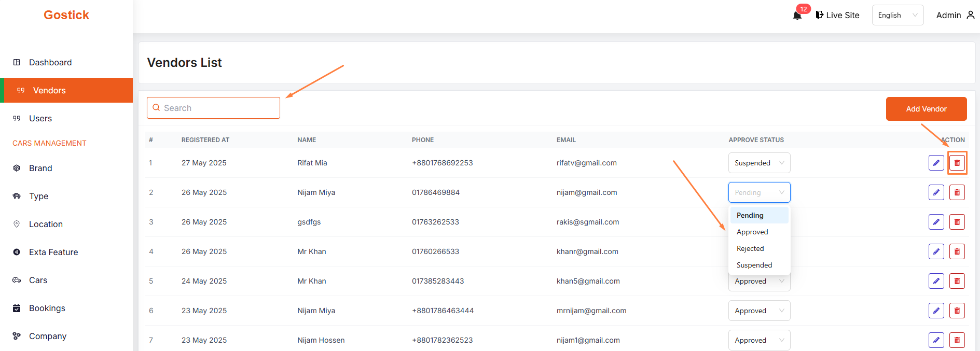Open the Live Site link
The height and width of the screenshot is (351, 980).
pyautogui.click(x=837, y=15)
